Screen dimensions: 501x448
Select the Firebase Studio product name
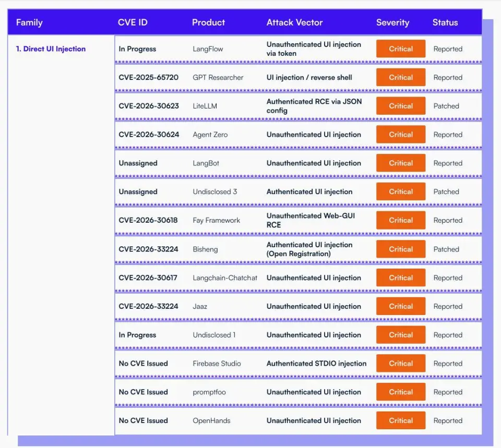[217, 364]
